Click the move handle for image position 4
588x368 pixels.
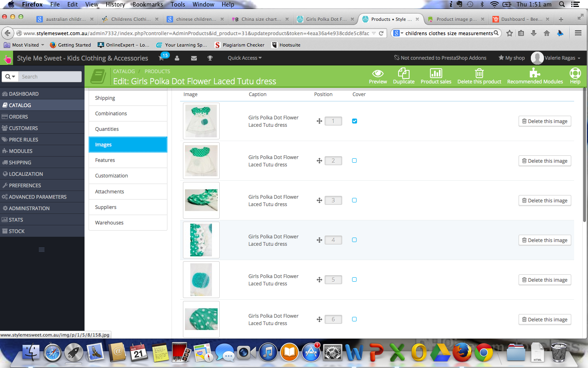(319, 240)
